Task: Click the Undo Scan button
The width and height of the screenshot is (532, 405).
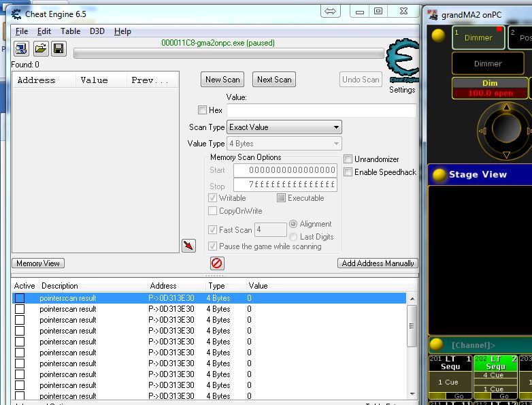Action: coord(361,80)
